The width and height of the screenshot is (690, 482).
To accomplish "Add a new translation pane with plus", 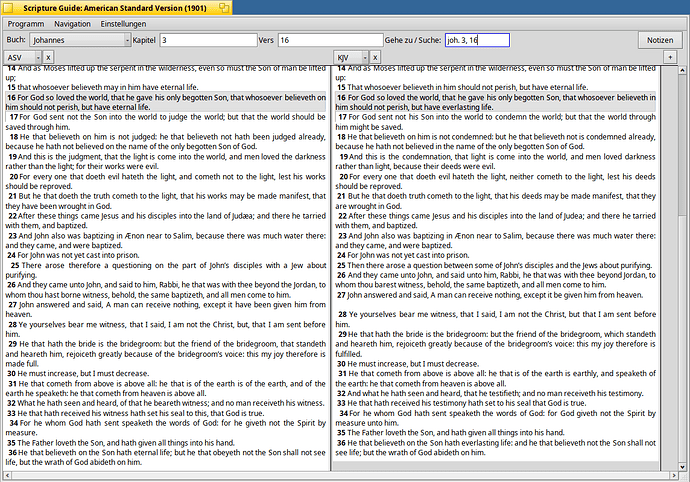I will [x=670, y=57].
